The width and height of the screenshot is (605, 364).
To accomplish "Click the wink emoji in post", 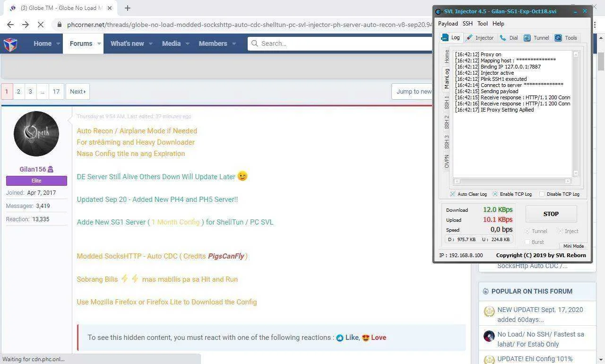I will [x=242, y=176].
